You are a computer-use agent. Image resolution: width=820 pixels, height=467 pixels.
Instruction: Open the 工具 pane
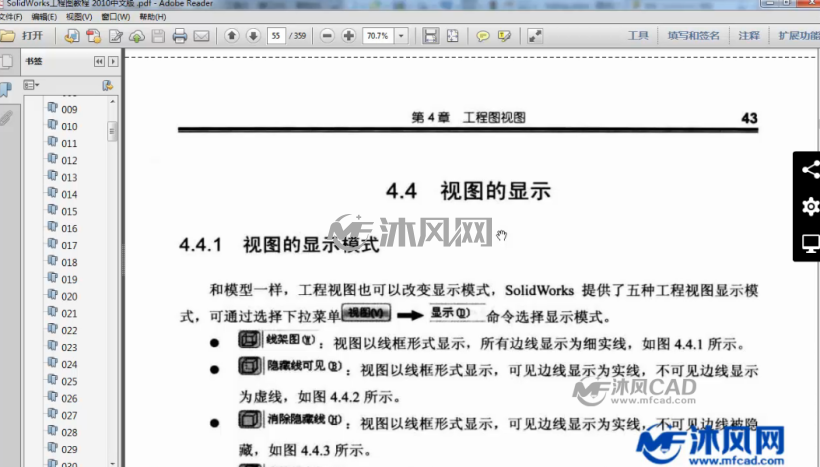[x=638, y=36]
